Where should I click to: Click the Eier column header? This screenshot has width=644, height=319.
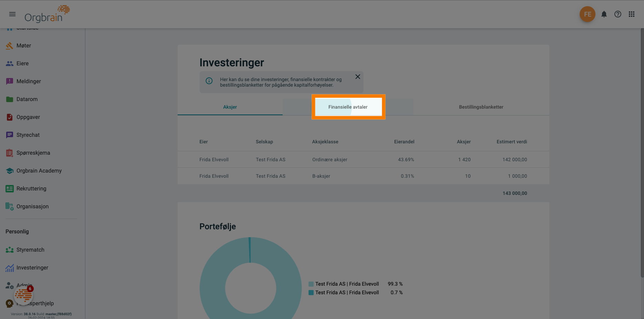(203, 142)
